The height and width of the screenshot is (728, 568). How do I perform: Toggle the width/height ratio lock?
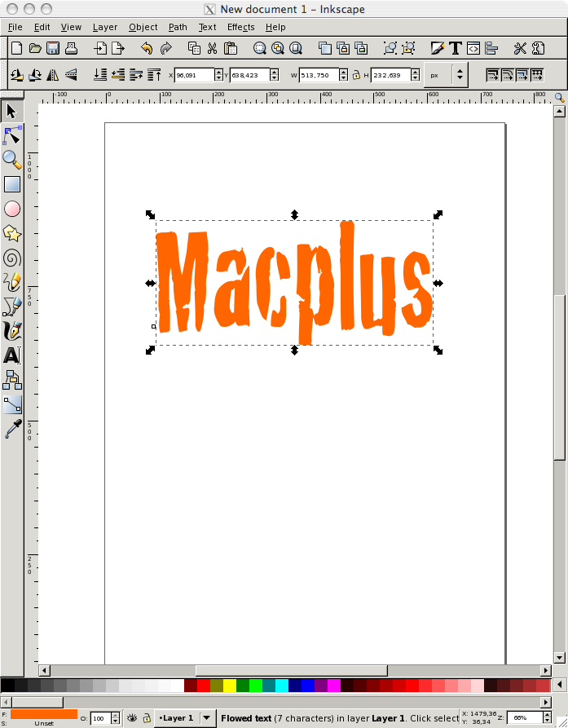coord(355,75)
